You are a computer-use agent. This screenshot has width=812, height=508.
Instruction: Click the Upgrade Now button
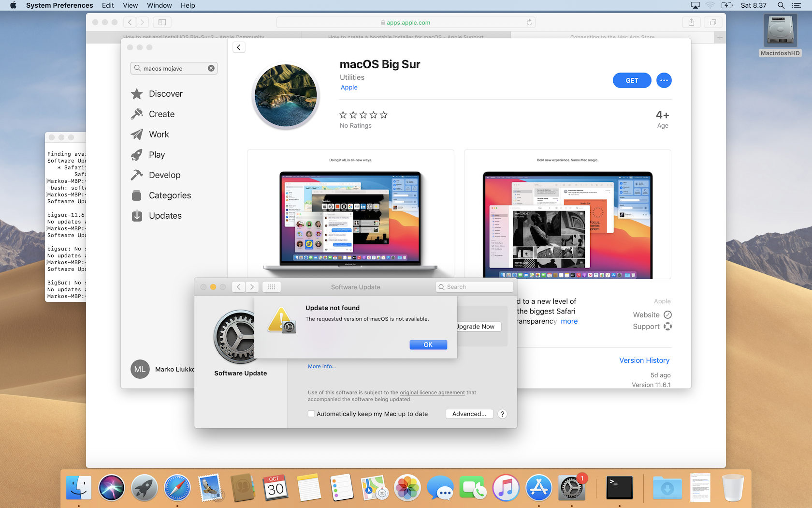478,327
